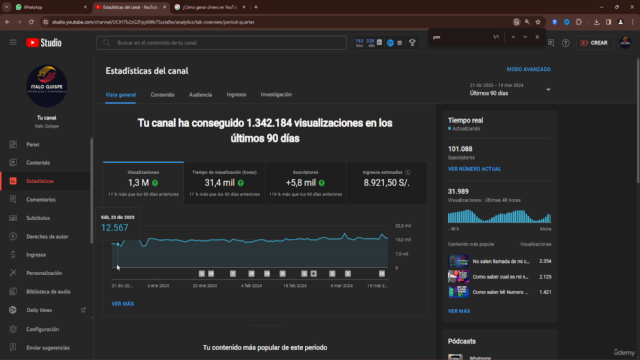Screen dimensions: 640x360
Task: Click the CREAR button
Action: [594, 43]
